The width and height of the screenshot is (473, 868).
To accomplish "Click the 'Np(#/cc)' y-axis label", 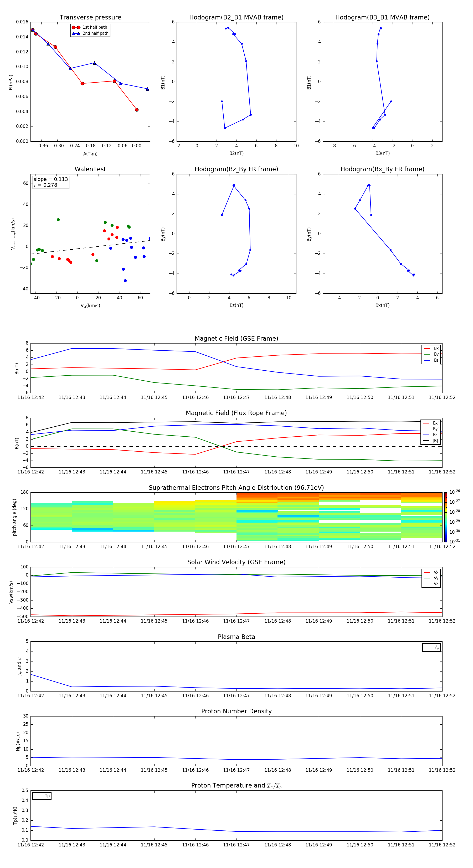I will click(x=18, y=741).
